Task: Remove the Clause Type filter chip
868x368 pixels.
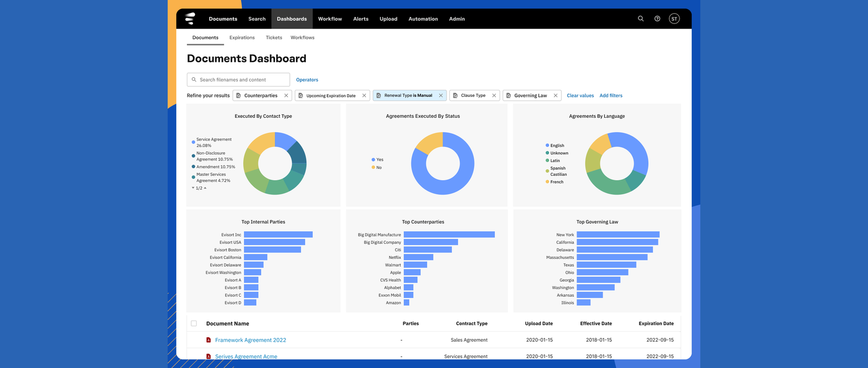Action: [x=494, y=95]
